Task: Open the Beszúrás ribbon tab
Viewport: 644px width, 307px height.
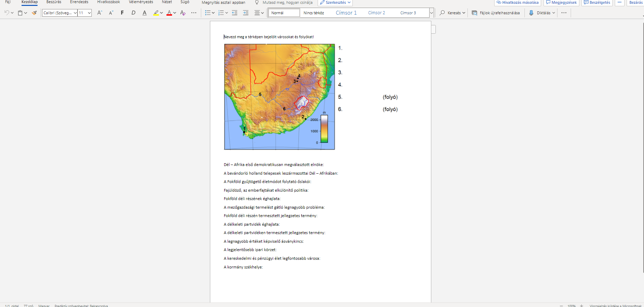Action: (x=54, y=2)
